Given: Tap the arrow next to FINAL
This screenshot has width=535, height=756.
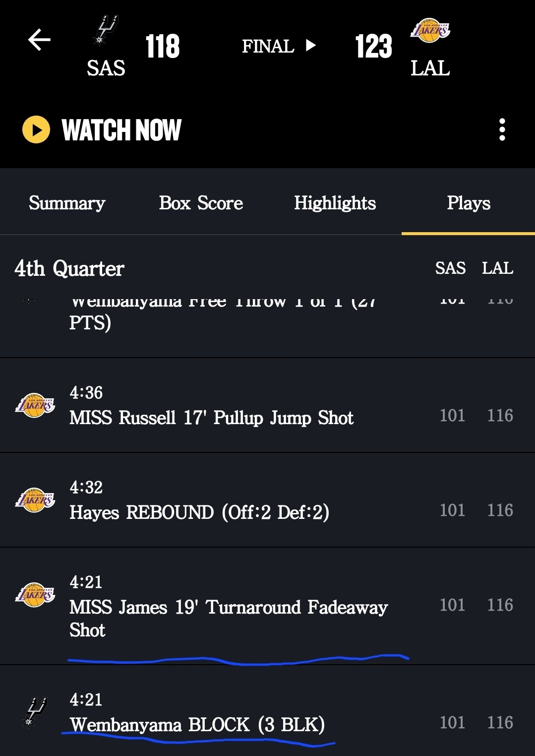Looking at the screenshot, I should point(311,46).
